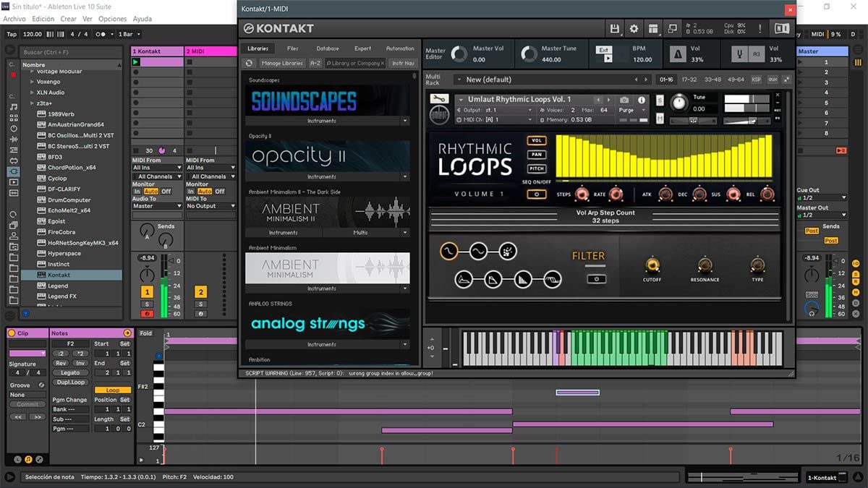Click the Dupl.Loop button
The width and height of the screenshot is (868, 488).
(x=70, y=382)
